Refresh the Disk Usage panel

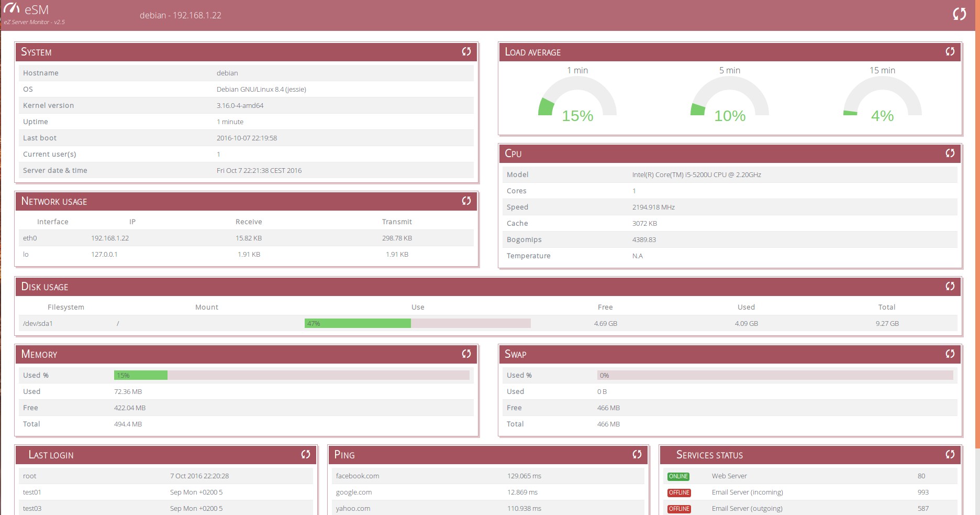(950, 286)
